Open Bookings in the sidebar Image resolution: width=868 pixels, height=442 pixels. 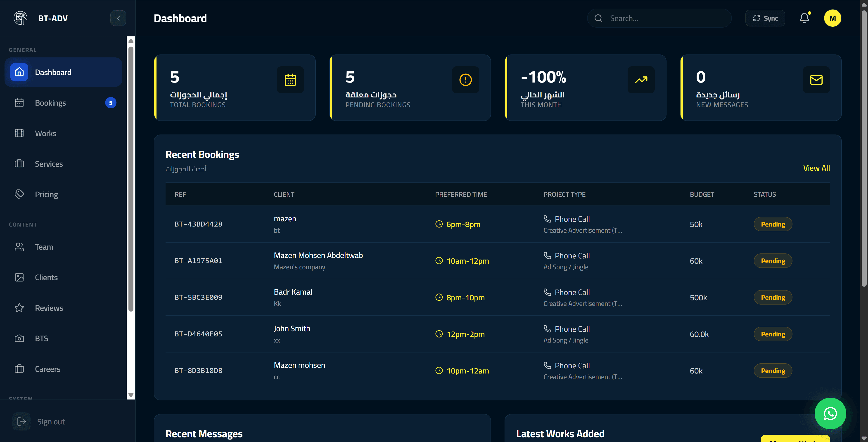tap(63, 103)
